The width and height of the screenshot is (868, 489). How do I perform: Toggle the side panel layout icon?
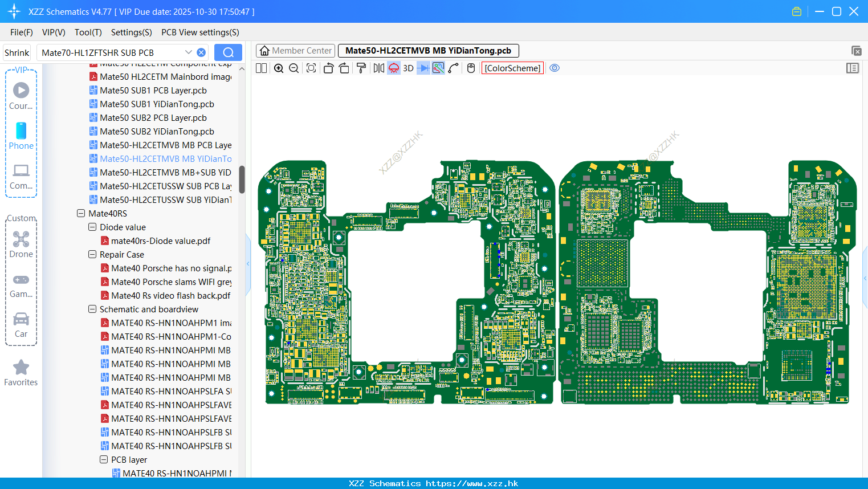coord(853,68)
